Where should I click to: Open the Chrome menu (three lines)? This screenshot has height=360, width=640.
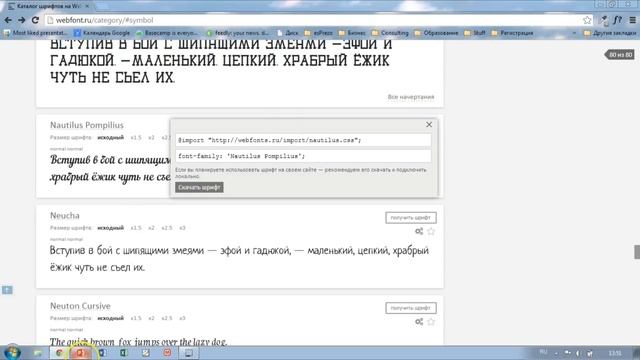click(x=633, y=20)
